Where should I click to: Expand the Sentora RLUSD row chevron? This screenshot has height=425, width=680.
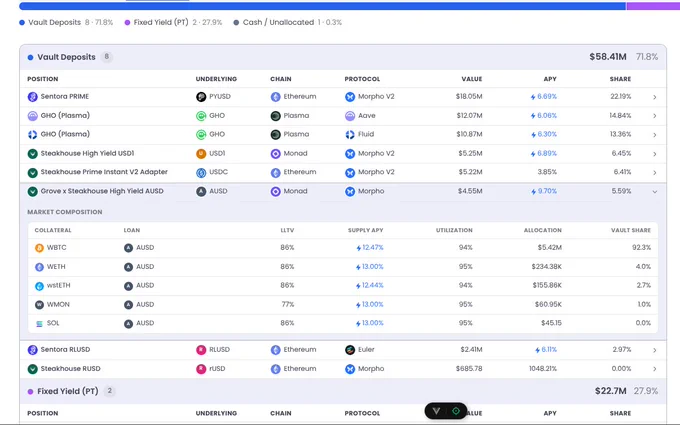pyautogui.click(x=655, y=350)
